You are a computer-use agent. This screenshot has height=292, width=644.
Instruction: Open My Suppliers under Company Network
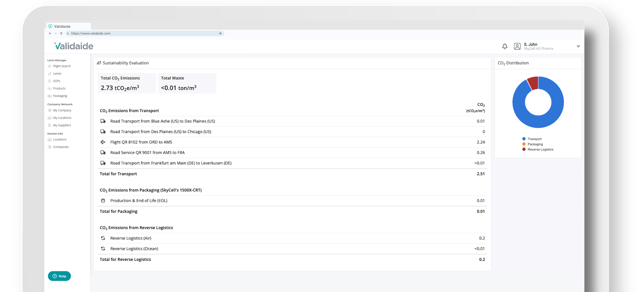coord(50,125)
